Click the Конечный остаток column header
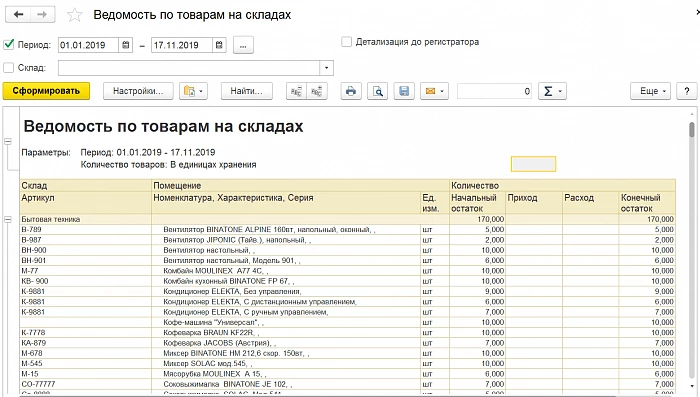Image resolution: width=700 pixels, height=397 pixels. pyautogui.click(x=647, y=203)
